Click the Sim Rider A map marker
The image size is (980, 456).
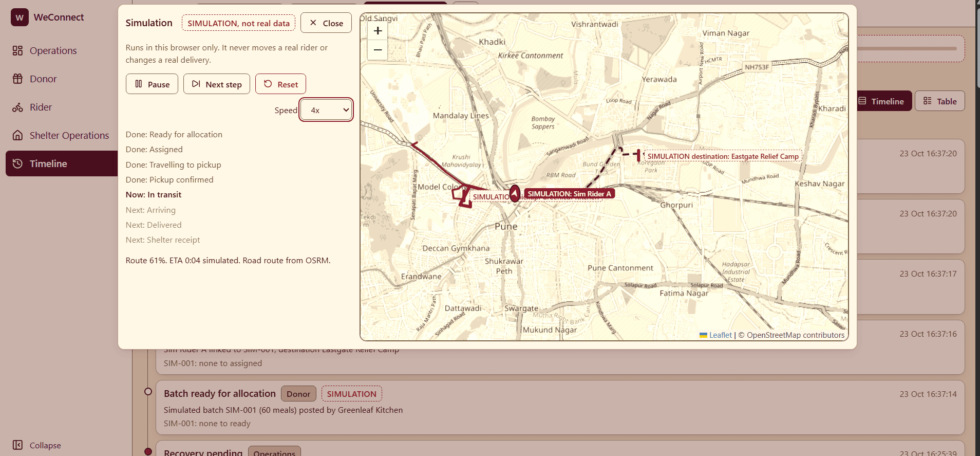click(515, 193)
